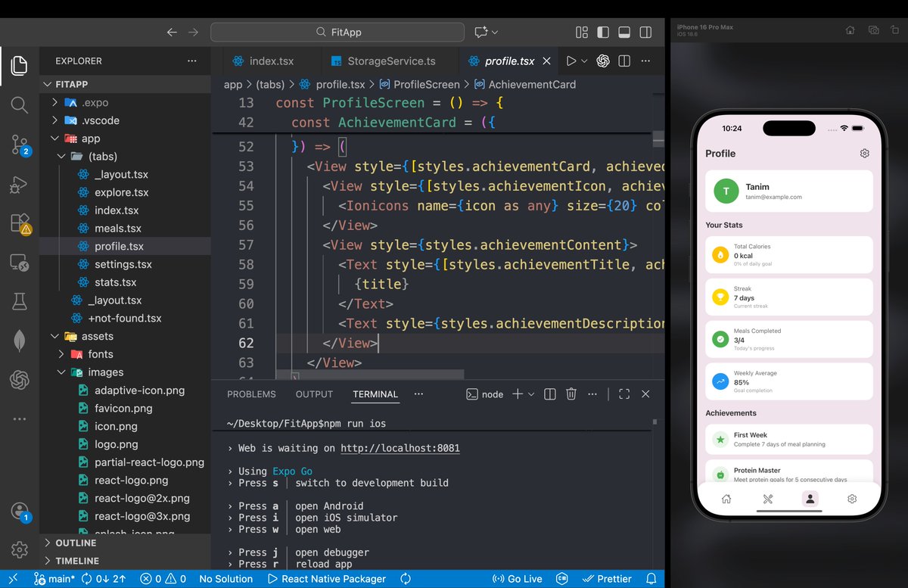Open the Accounts menu in the activity bar

[20, 512]
